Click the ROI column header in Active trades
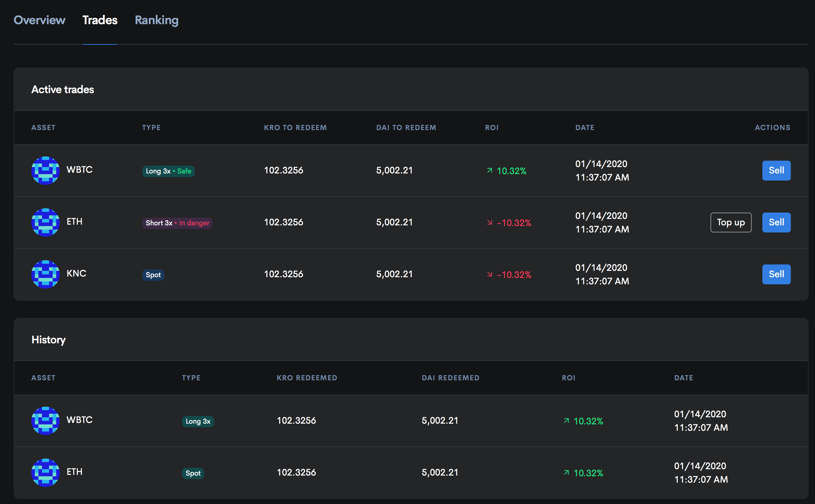Image resolution: width=815 pixels, height=504 pixels. tap(492, 128)
